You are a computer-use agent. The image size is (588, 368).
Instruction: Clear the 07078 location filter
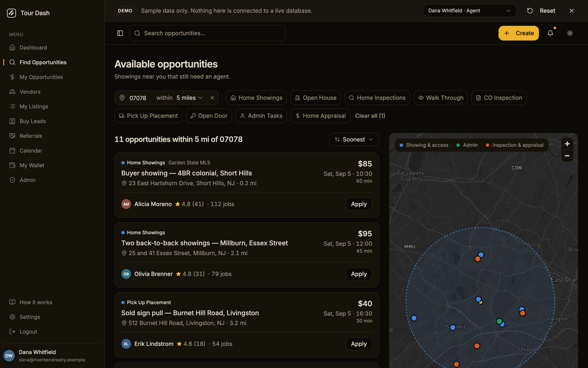(212, 98)
